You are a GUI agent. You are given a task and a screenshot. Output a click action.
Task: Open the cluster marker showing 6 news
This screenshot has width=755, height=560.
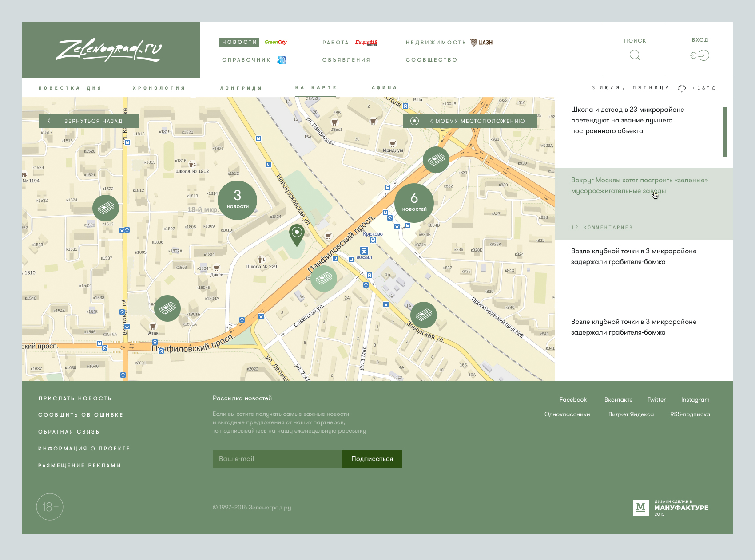click(x=414, y=202)
